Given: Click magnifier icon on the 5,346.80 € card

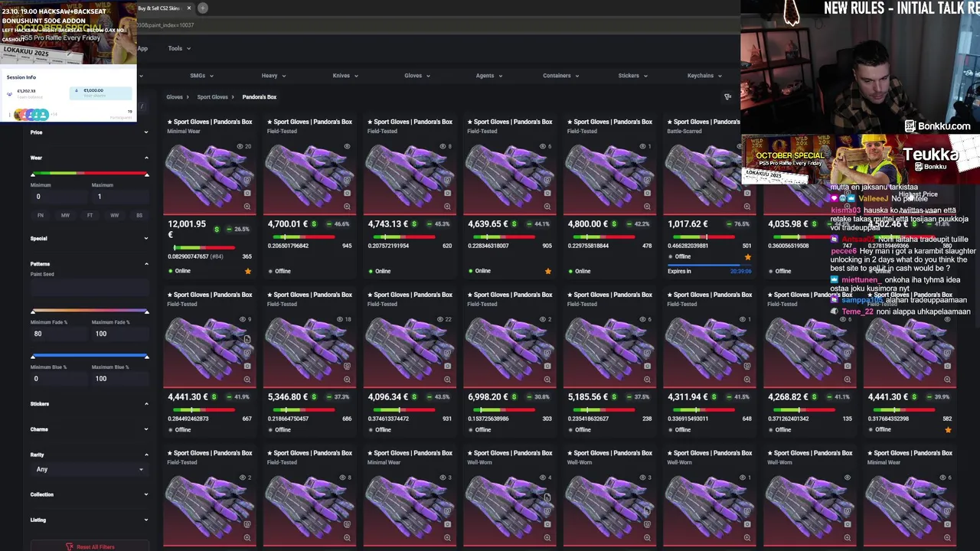Looking at the screenshot, I should click(347, 380).
